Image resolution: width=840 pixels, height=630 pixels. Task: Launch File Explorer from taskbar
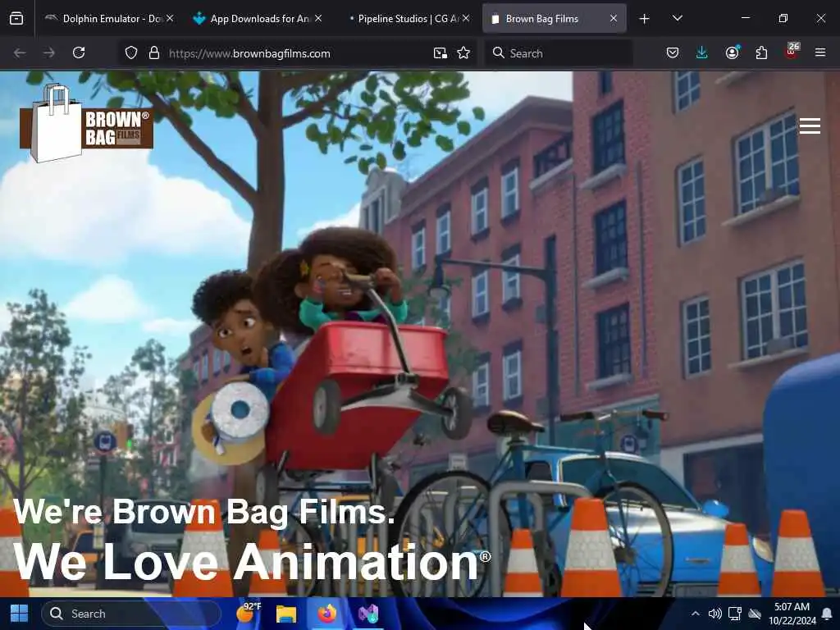286,614
